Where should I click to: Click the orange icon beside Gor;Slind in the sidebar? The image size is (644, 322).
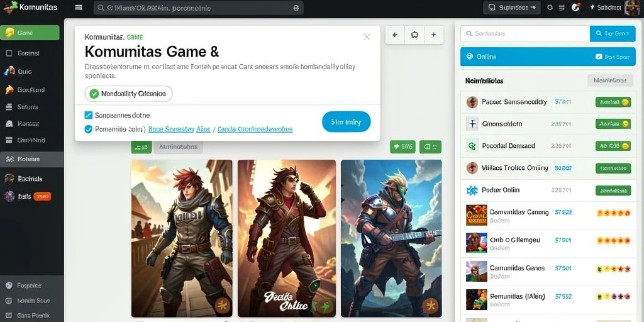(9, 89)
